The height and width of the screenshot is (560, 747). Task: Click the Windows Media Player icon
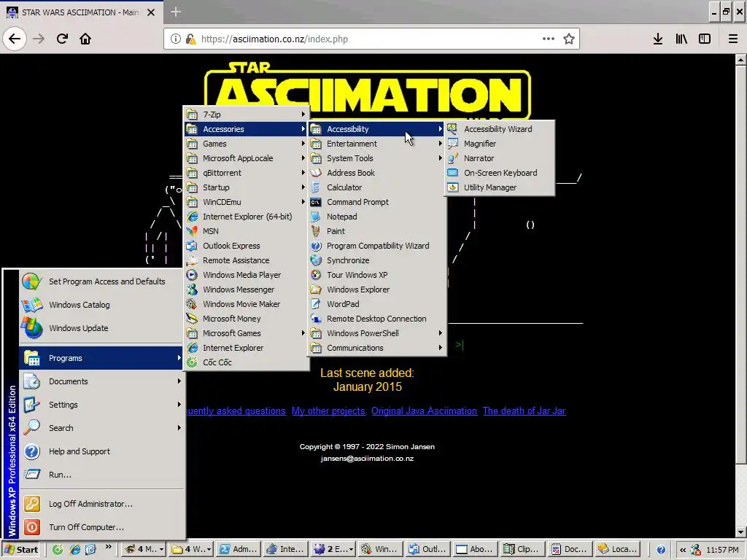192,275
